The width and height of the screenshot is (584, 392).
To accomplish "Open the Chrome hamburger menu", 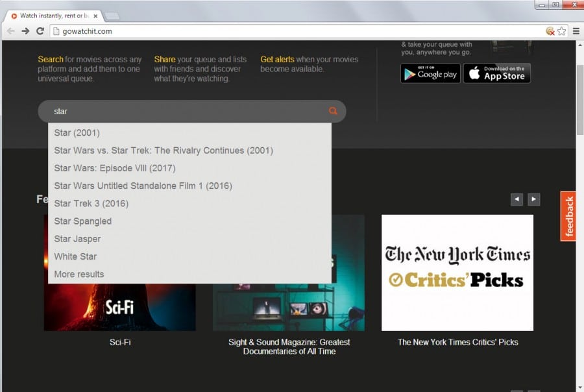I will pyautogui.click(x=576, y=30).
